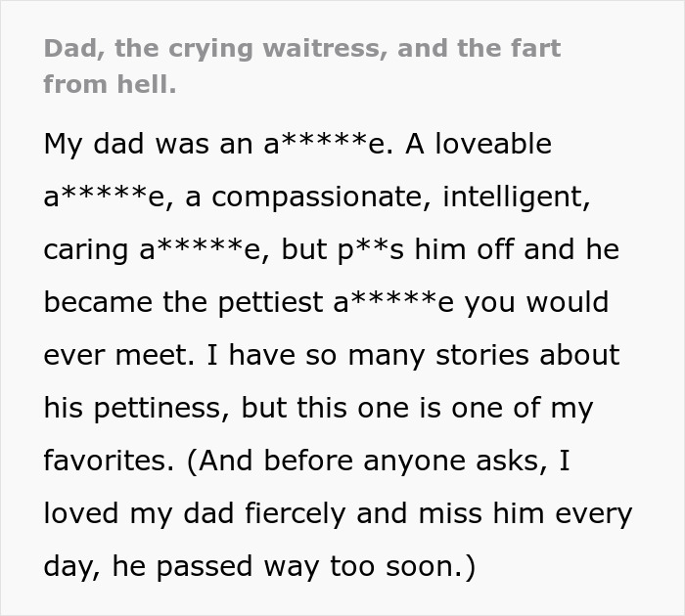This screenshot has width=685, height=616.
Task: Click the censored word 'p**s'
Action: [371, 250]
